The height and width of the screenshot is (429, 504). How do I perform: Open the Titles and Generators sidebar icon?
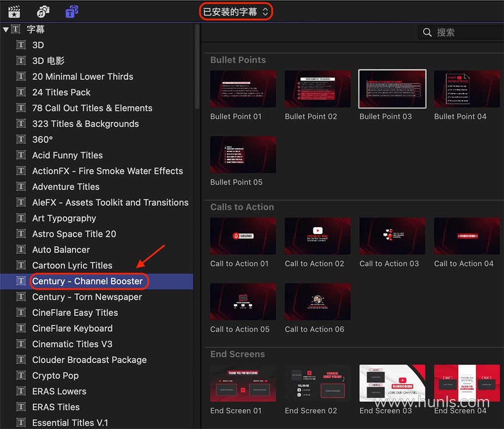point(72,12)
